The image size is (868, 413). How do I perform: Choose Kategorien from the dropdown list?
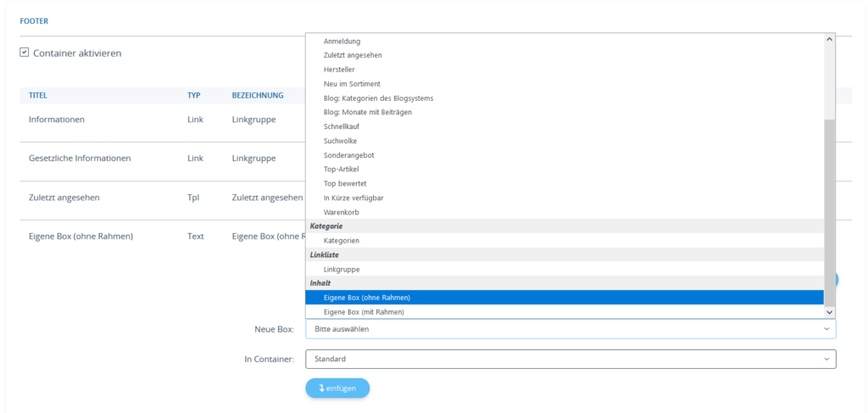pos(342,241)
